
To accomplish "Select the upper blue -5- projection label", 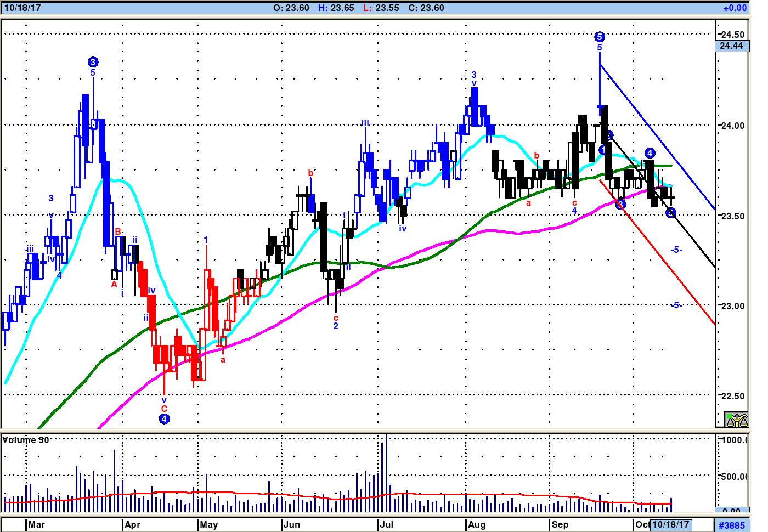I will pos(676,250).
